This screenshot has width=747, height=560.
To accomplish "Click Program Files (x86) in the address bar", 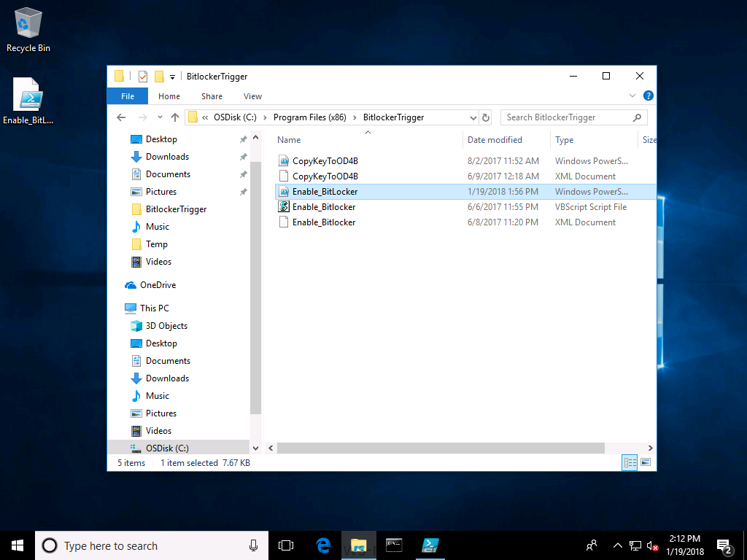I will tap(309, 117).
